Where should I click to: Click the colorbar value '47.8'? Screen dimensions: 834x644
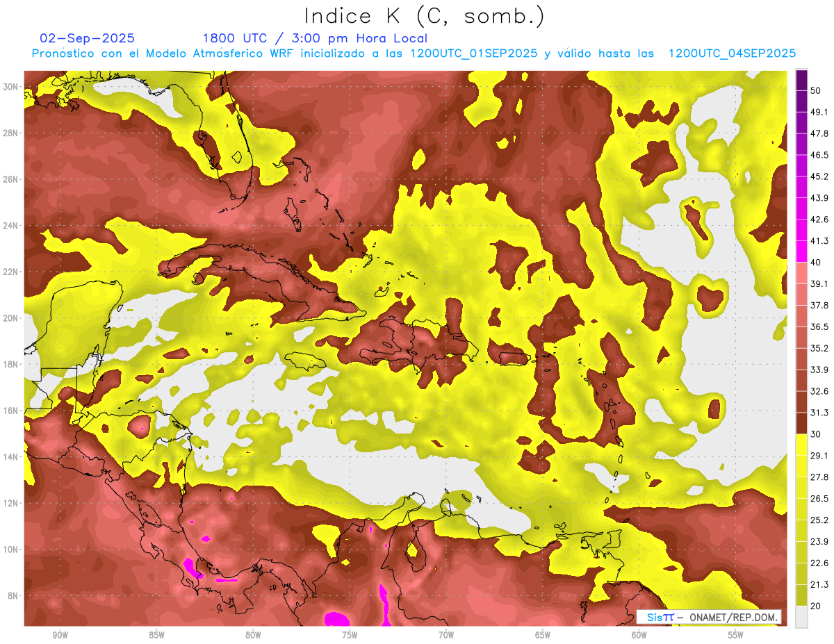(x=819, y=134)
